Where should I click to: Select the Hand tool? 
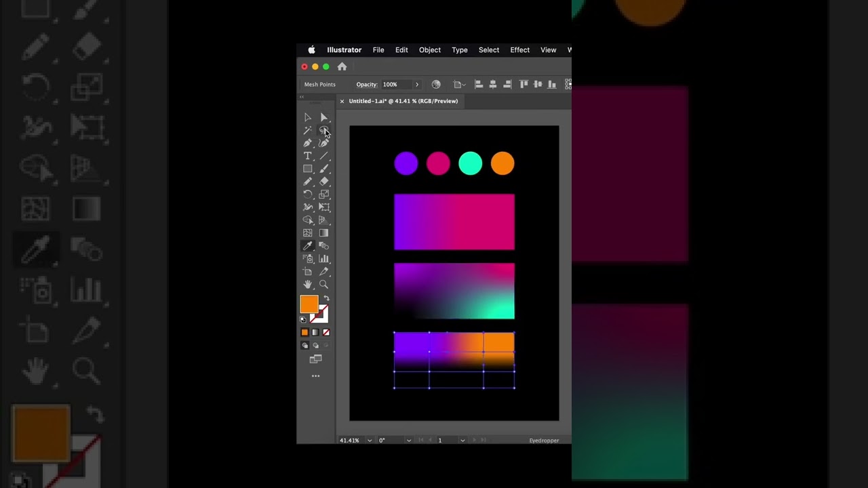tap(307, 285)
